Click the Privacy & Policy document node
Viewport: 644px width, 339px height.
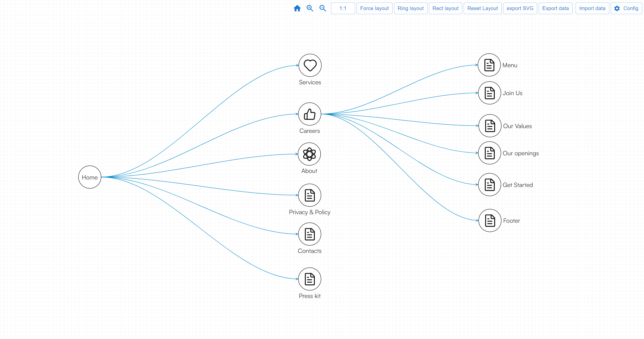click(x=310, y=195)
